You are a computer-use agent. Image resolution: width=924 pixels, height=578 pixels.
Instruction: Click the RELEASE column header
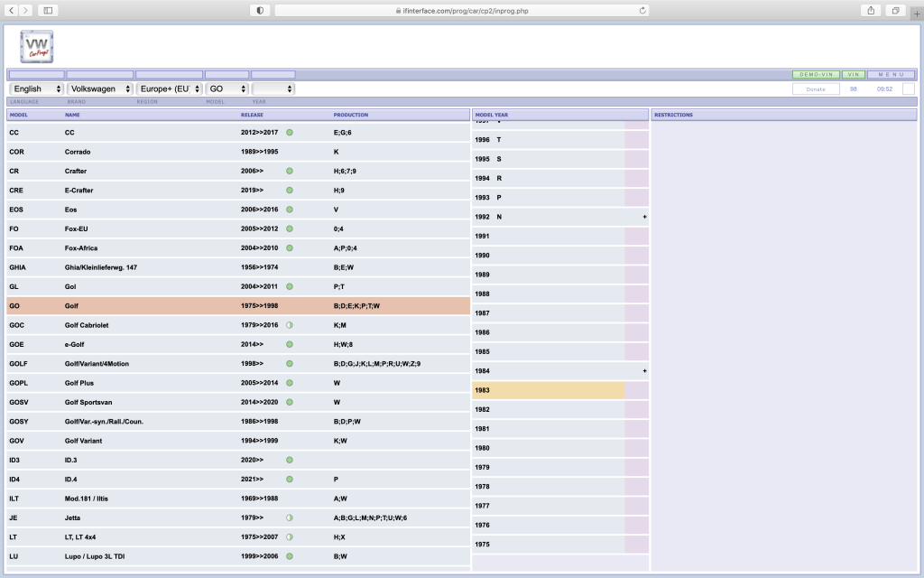pos(253,115)
